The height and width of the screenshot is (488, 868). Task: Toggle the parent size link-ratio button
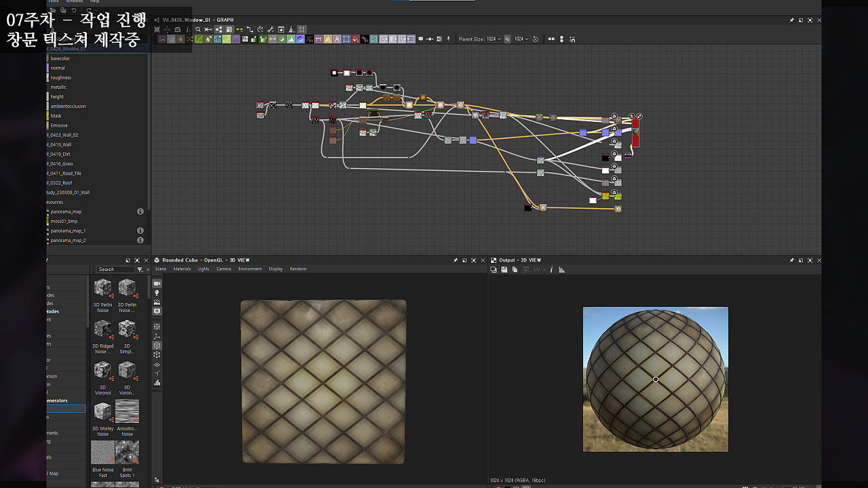point(507,39)
